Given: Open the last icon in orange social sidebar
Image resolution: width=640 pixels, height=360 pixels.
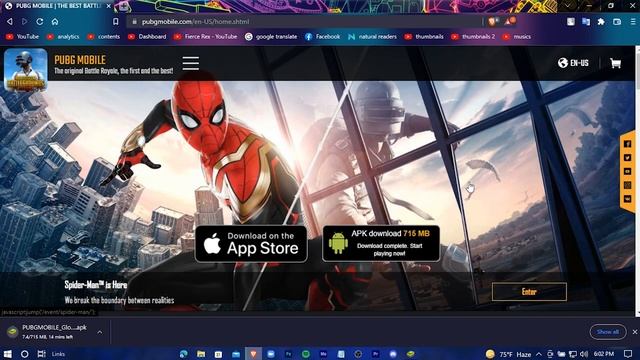Looking at the screenshot, I should tap(627, 199).
